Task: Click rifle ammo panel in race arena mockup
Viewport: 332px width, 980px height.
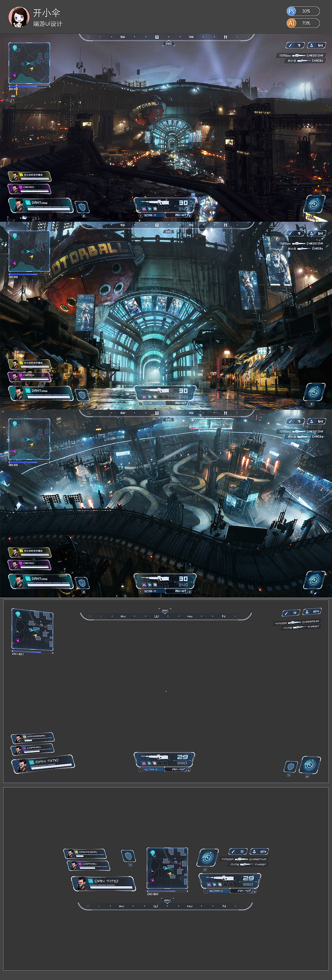Action: (x=165, y=581)
